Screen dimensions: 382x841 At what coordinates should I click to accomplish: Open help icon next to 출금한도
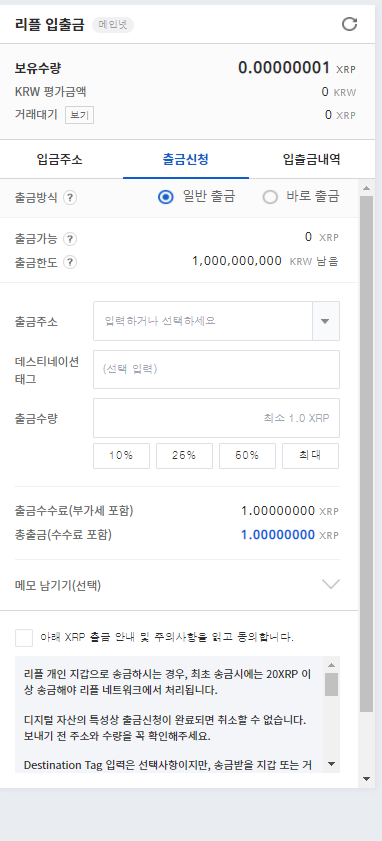70,263
